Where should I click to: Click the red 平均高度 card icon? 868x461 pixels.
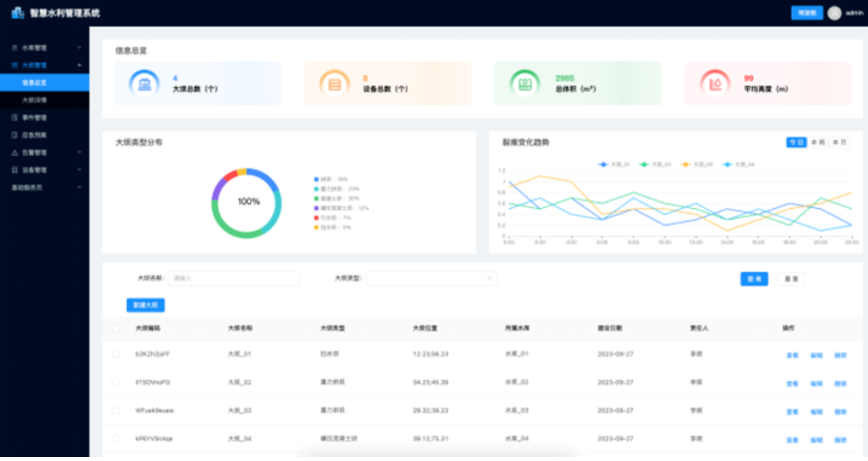(715, 84)
